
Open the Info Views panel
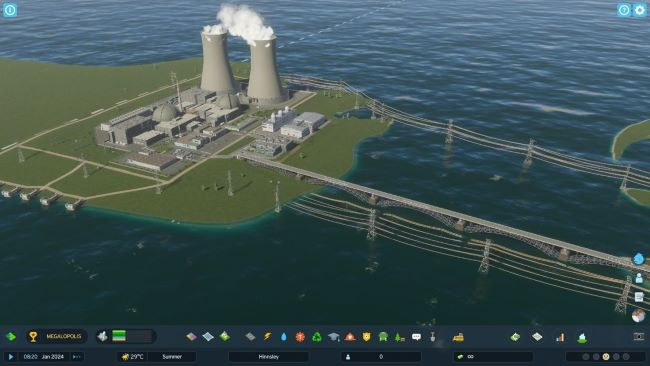click(x=10, y=10)
